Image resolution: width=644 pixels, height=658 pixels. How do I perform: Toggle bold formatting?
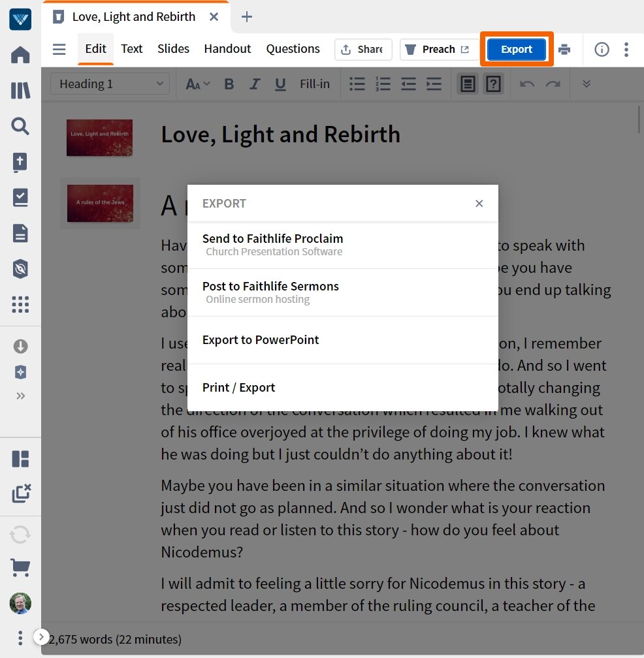(229, 84)
